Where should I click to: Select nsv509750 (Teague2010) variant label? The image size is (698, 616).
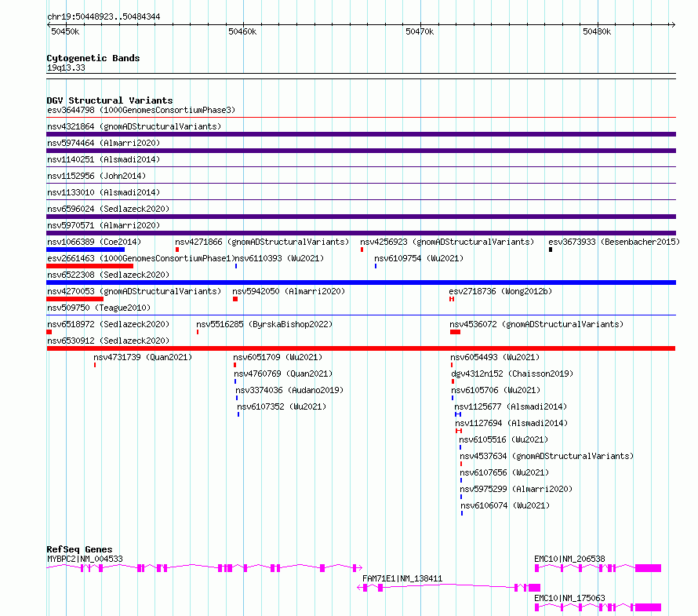click(99, 308)
